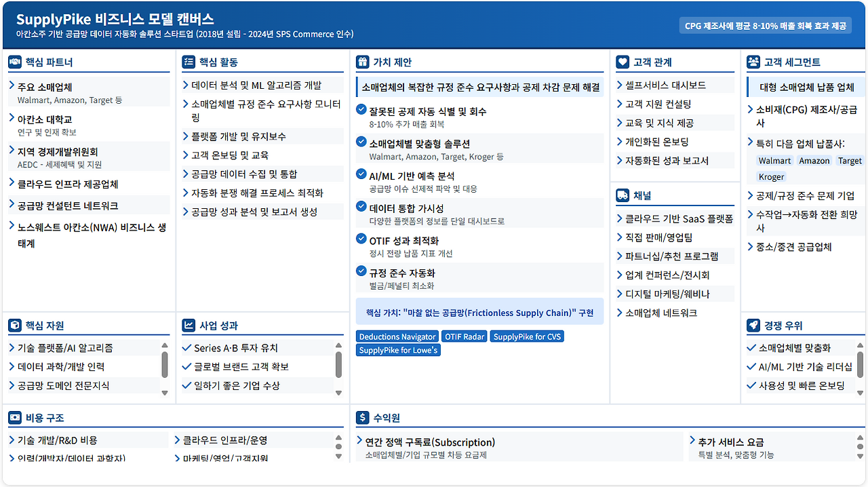This screenshot has width=868, height=487.
Task: Click scrollbar thumb in 사업 성과 panel
Action: [x=339, y=365]
